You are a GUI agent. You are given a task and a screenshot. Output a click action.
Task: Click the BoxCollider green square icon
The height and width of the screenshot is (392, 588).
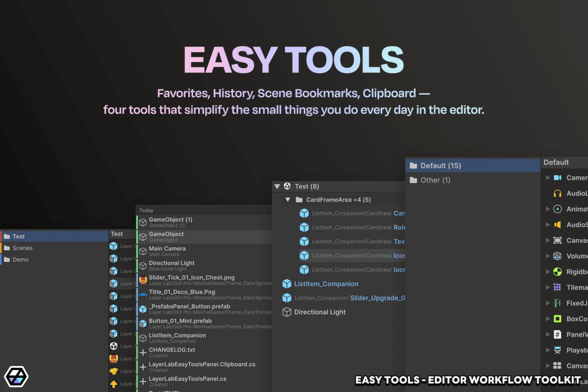pyautogui.click(x=557, y=318)
